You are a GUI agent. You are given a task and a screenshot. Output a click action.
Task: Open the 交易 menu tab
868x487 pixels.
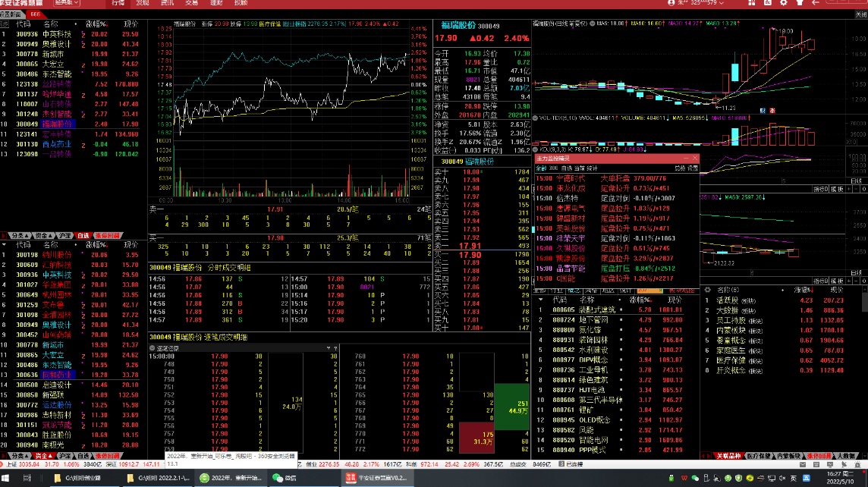(x=191, y=3)
